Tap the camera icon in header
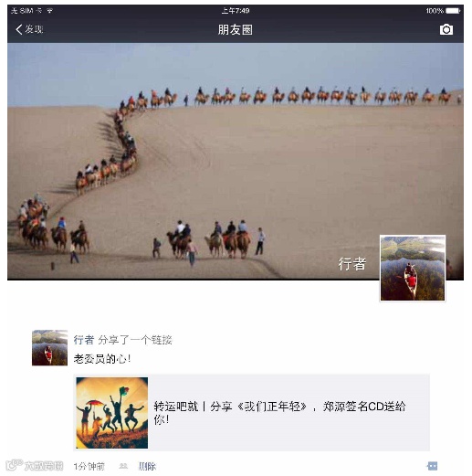The image size is (472, 476). [446, 29]
